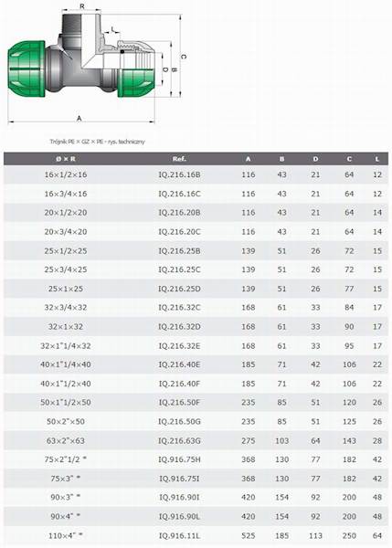This screenshot has height=548, width=392.
Task: Click the column C header
Action: click(349, 159)
